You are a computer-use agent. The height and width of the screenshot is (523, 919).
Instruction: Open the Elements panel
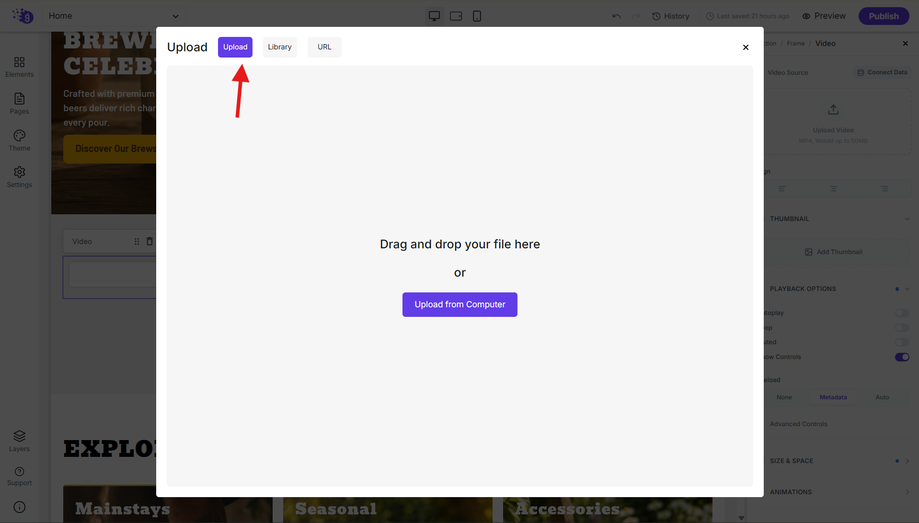click(19, 67)
